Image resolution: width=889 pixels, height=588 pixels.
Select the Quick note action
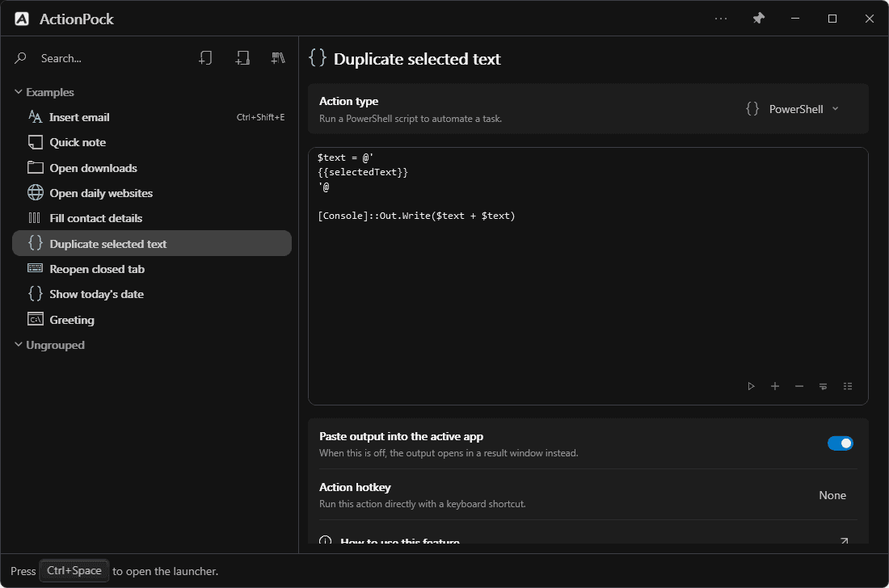(x=152, y=142)
